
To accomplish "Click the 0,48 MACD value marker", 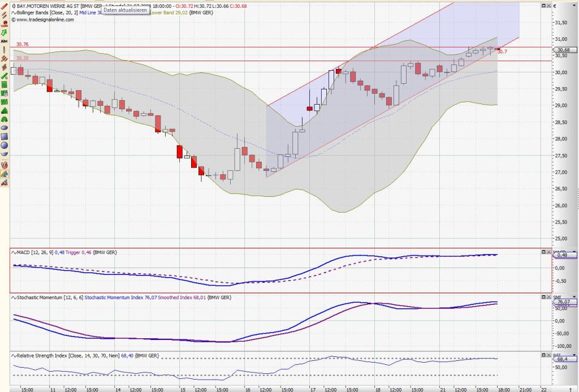I will (x=564, y=255).
